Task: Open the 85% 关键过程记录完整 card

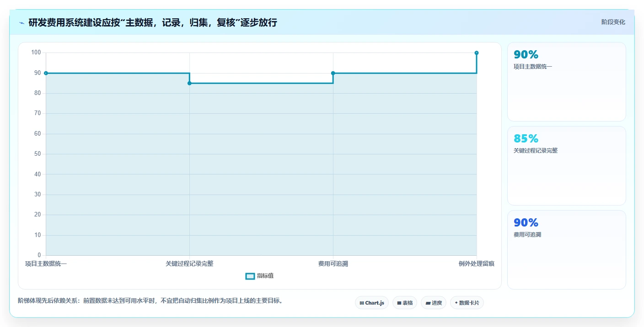Action: coord(567,166)
